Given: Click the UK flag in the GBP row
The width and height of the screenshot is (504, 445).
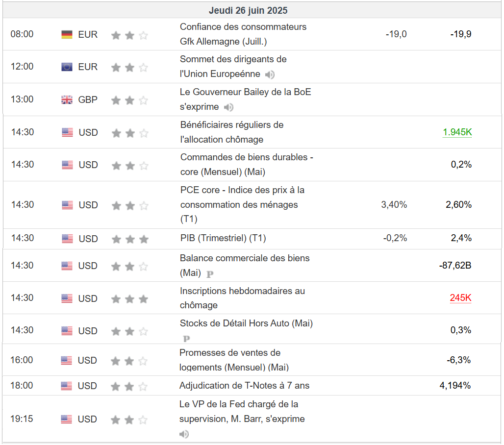Looking at the screenshot, I should click(x=67, y=100).
